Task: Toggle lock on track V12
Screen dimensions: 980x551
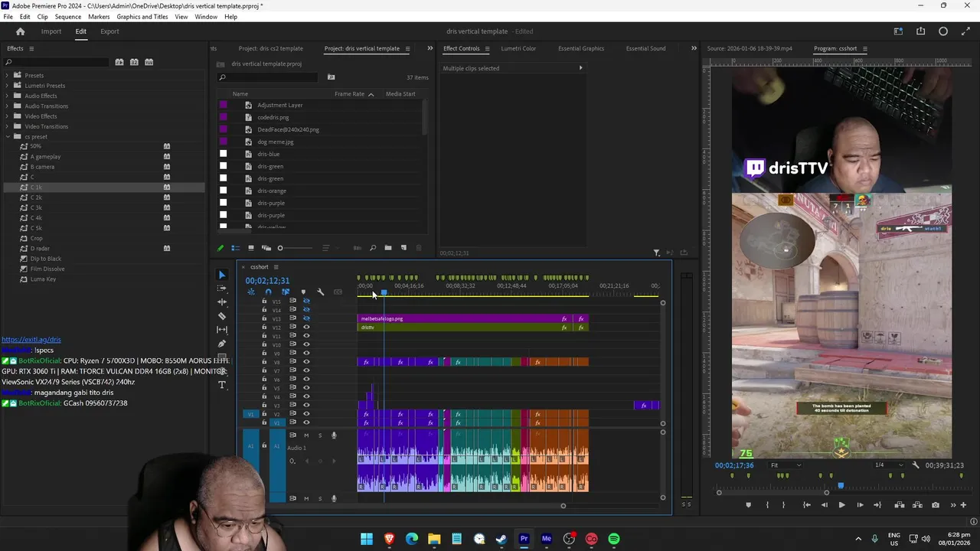Action: [x=264, y=327]
